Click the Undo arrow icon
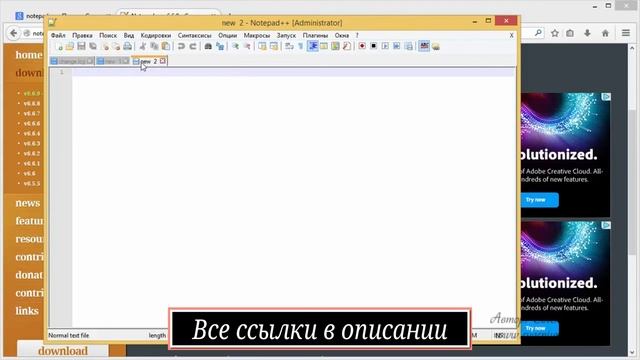The image size is (640, 360). tap(181, 47)
